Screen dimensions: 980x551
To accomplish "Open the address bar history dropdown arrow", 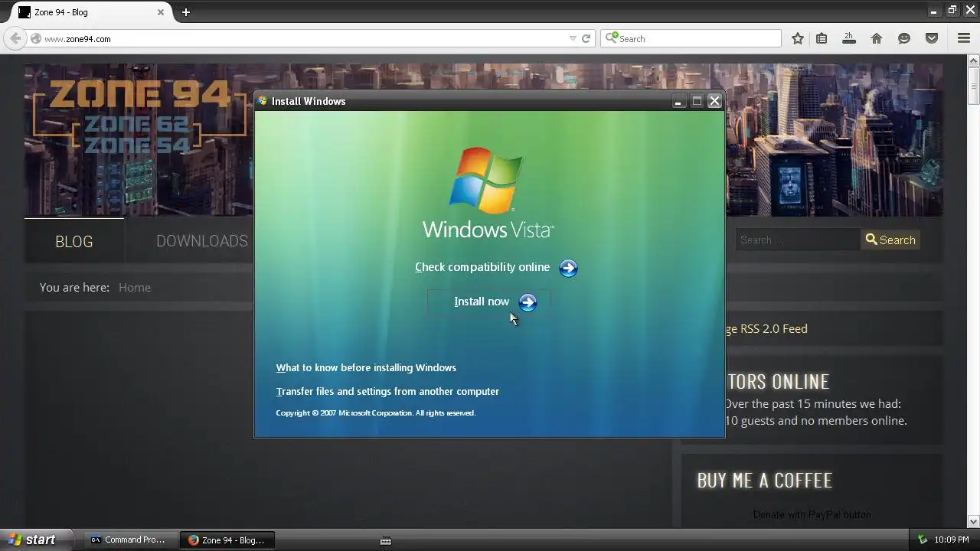I will click(572, 38).
